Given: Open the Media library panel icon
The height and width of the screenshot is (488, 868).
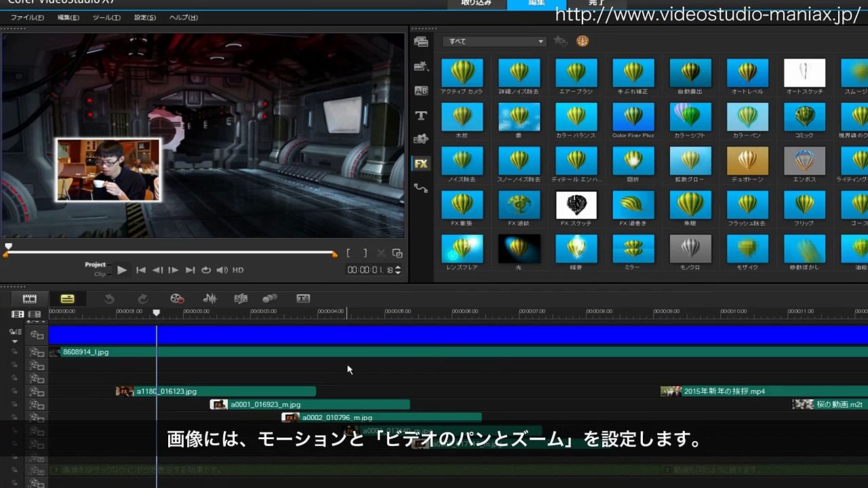Looking at the screenshot, I should 421,41.
